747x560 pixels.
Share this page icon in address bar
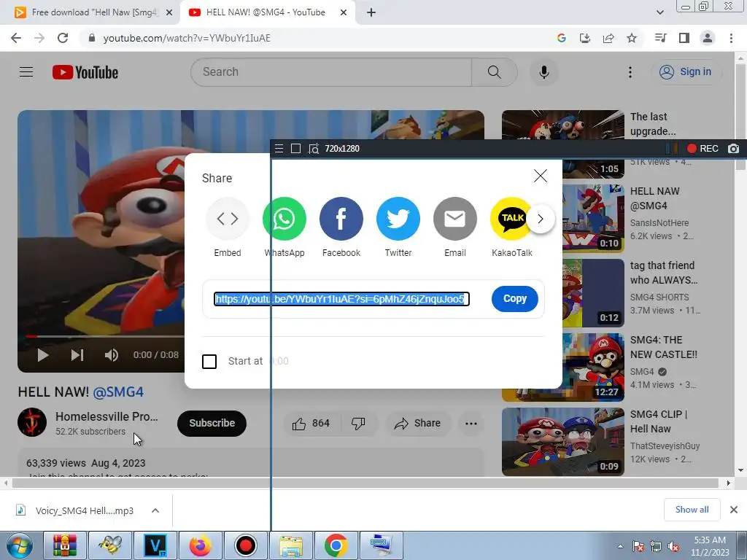pos(608,38)
